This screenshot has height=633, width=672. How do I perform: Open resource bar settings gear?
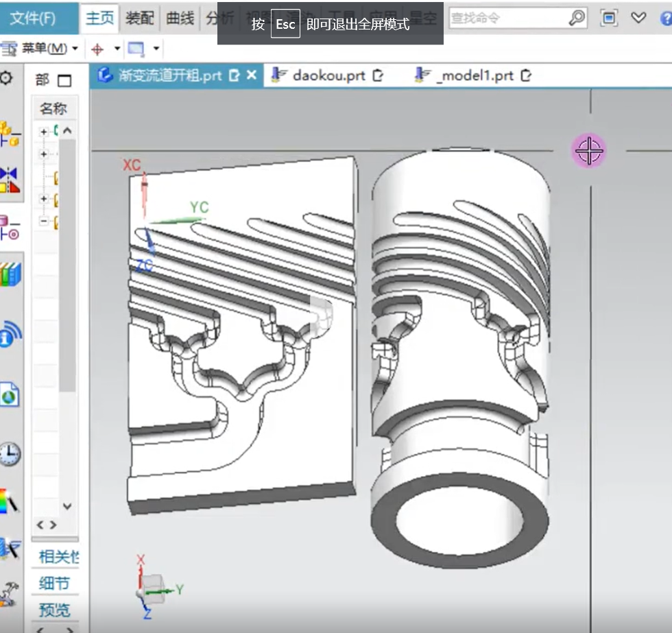click(6, 78)
